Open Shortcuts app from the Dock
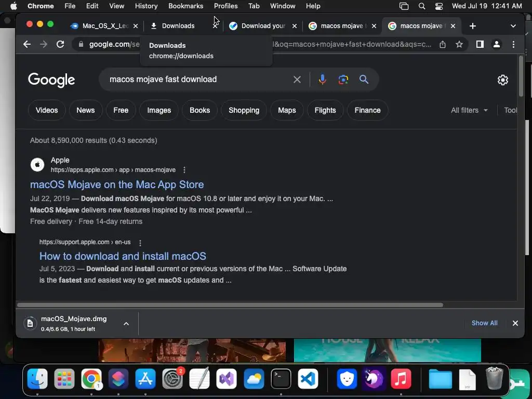Viewport: 532px width, 399px height. coord(118,379)
